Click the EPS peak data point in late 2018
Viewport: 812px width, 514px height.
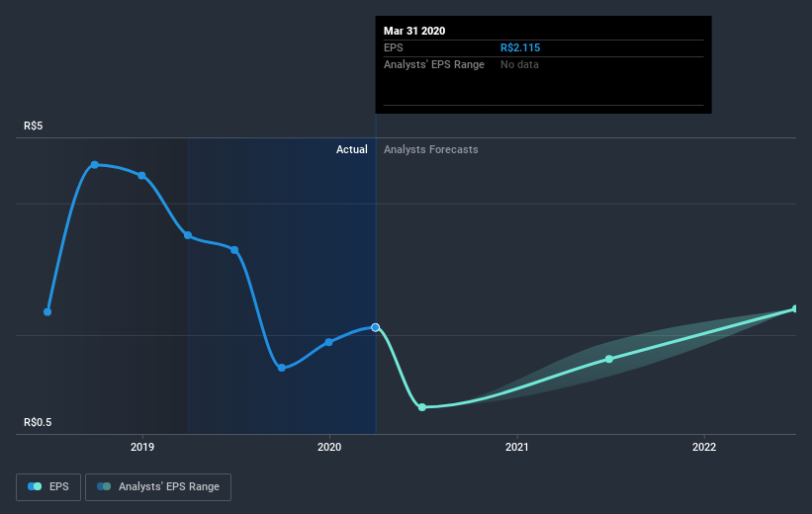pyautogui.click(x=95, y=165)
